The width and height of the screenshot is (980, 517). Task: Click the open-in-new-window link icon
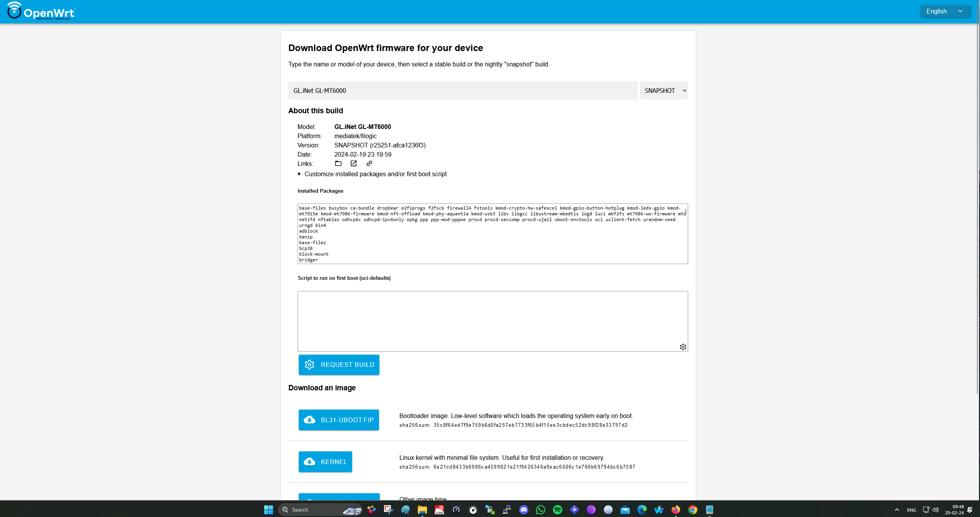pyautogui.click(x=354, y=164)
